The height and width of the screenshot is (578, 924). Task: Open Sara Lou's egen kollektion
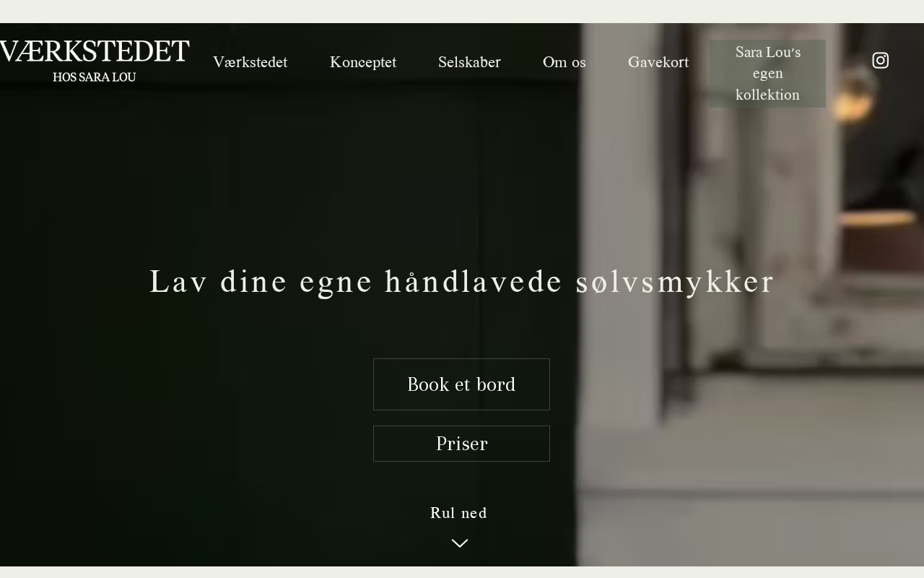click(x=767, y=74)
